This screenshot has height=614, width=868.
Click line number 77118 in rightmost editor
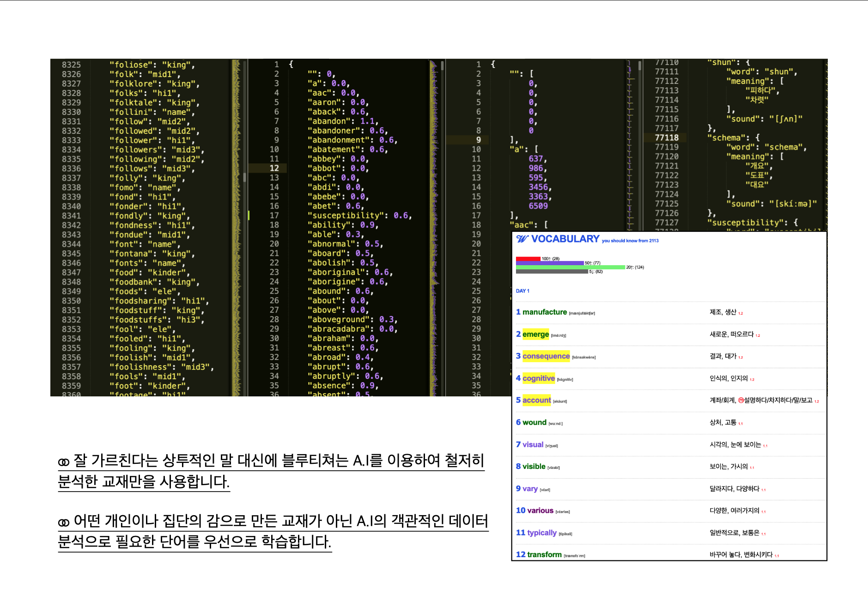click(x=666, y=138)
